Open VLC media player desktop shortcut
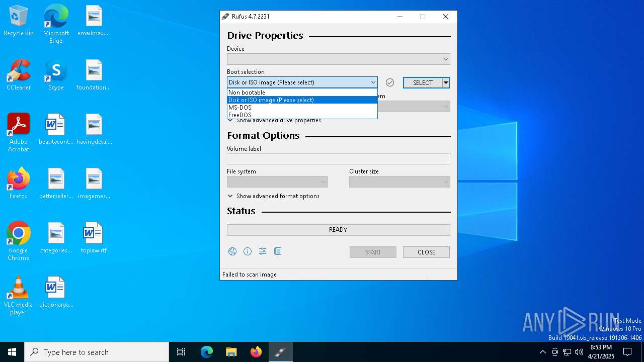 pyautogui.click(x=19, y=296)
